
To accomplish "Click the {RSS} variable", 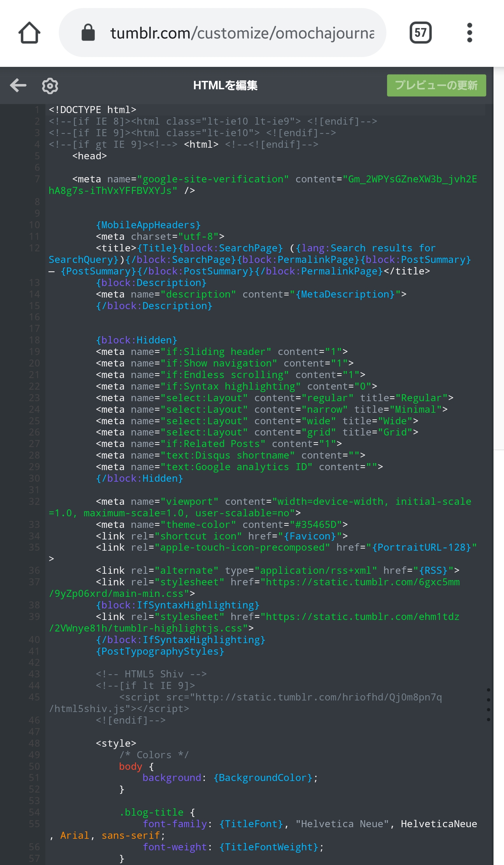I will (433, 571).
